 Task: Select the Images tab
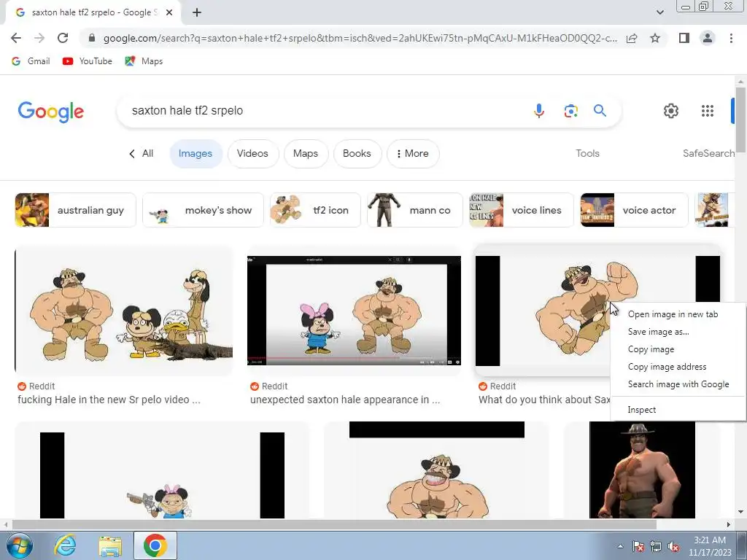196,153
